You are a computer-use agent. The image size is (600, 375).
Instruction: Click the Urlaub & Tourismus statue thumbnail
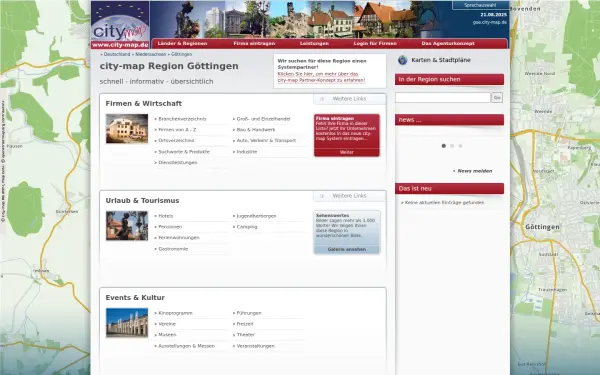click(127, 226)
